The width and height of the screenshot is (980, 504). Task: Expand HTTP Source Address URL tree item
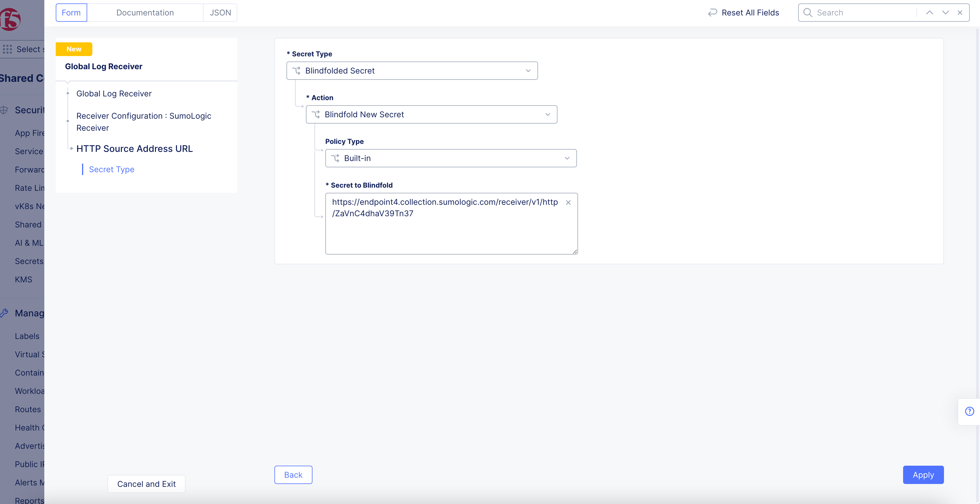(x=71, y=148)
